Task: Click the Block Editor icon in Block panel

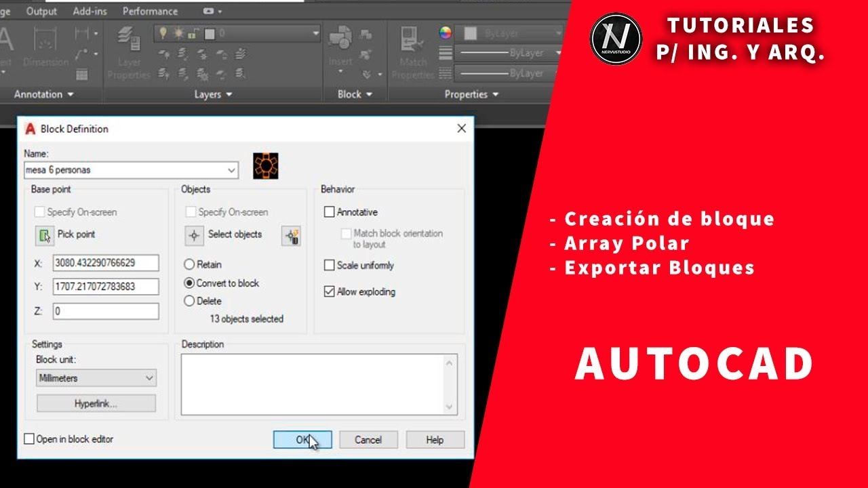Action: pyautogui.click(x=366, y=54)
